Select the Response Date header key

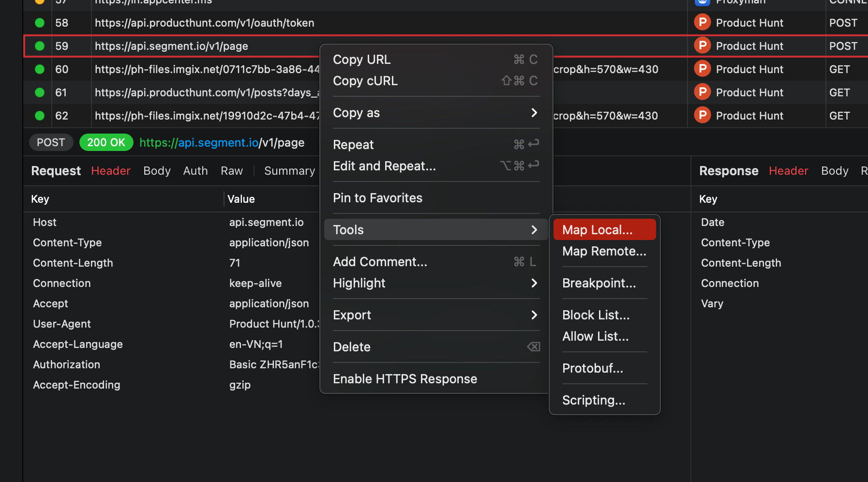coord(713,222)
